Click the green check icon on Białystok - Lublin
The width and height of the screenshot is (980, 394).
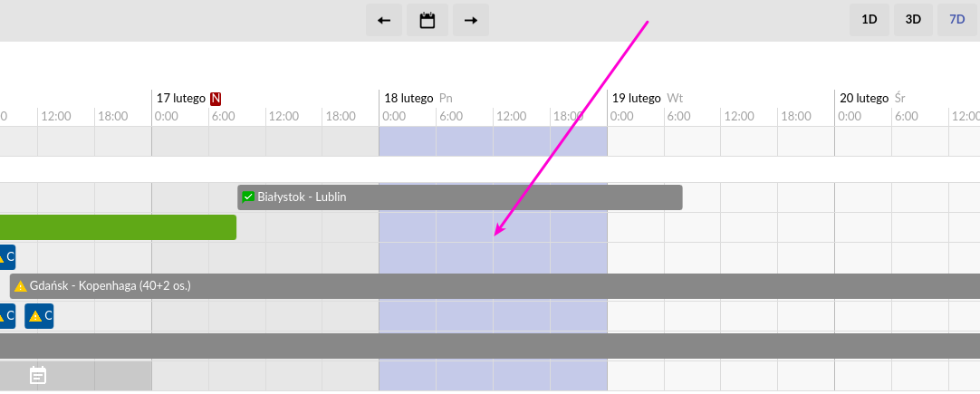(x=248, y=197)
